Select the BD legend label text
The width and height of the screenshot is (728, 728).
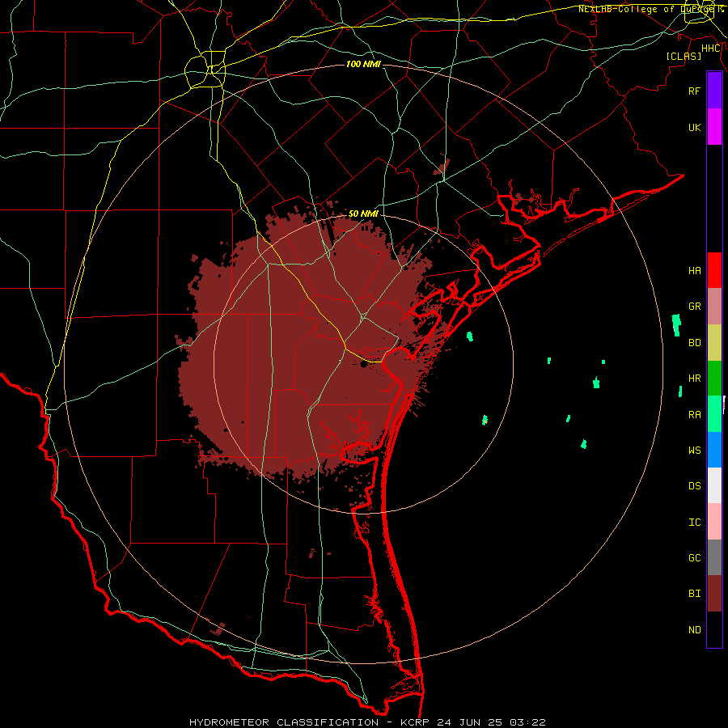point(694,343)
